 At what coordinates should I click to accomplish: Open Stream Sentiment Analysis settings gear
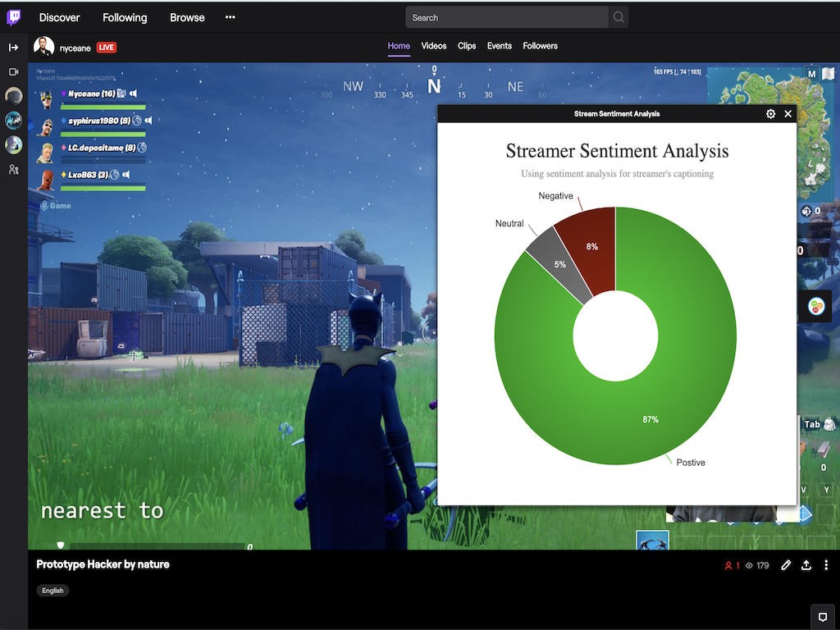[770, 113]
